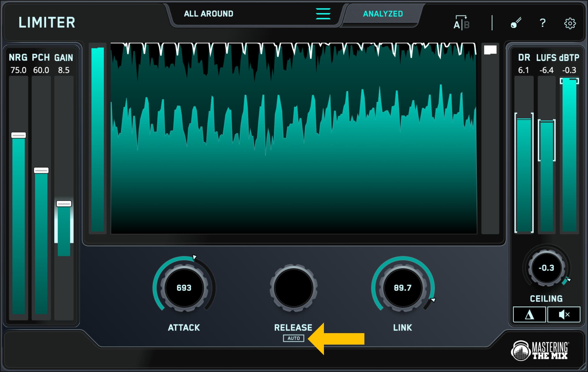This screenshot has height=372, width=588.
Task: Click the waveform display area
Action: click(x=294, y=138)
